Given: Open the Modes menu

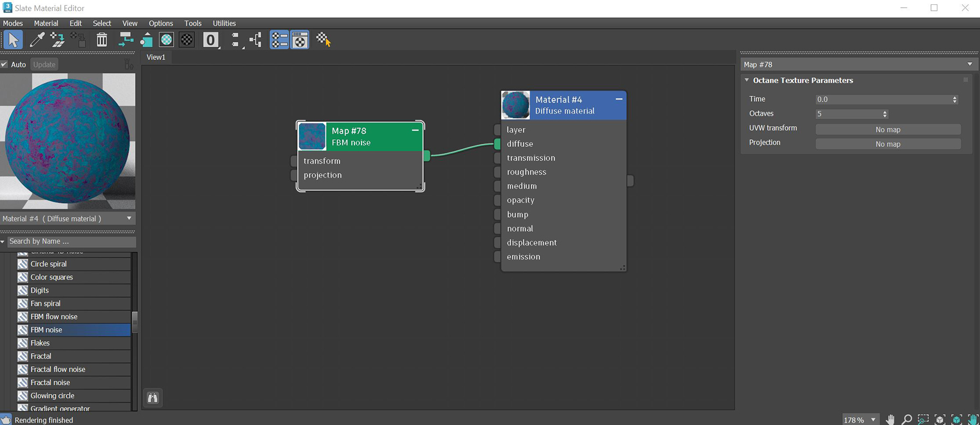Looking at the screenshot, I should 13,23.
